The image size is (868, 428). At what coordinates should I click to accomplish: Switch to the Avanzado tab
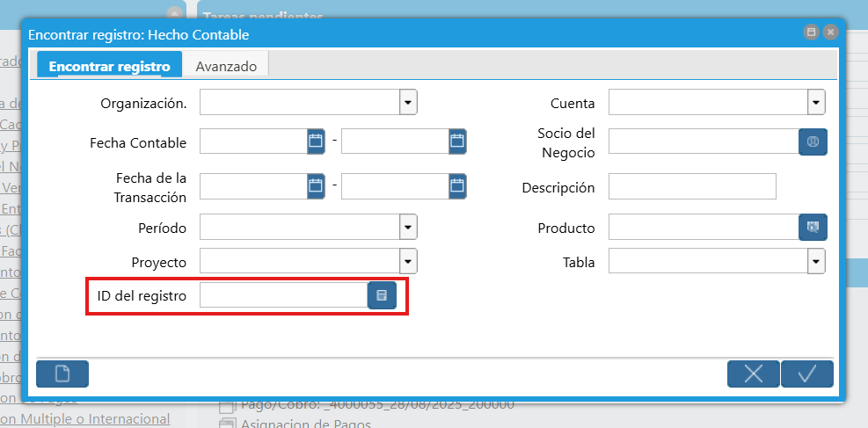point(226,66)
